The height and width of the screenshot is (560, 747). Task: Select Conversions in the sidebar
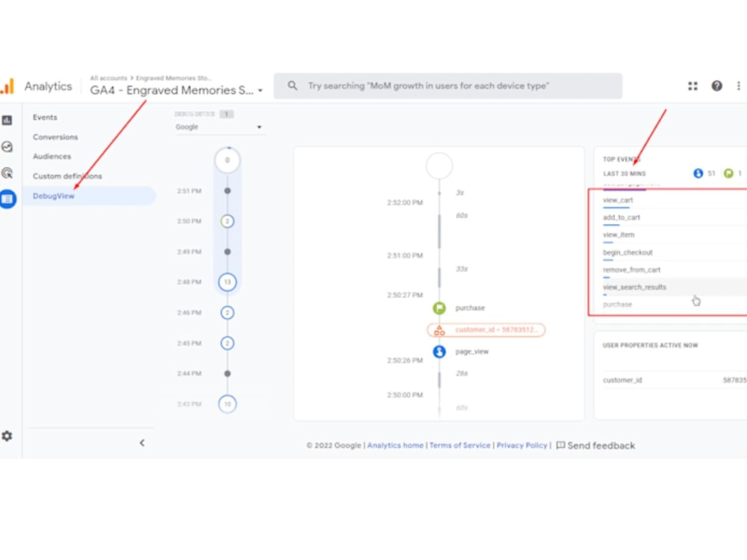point(56,137)
